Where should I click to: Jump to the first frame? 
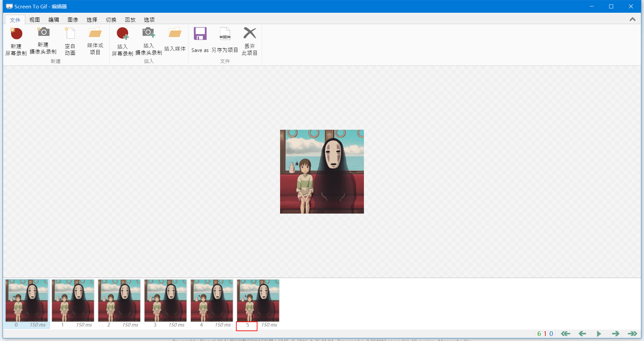(566, 334)
